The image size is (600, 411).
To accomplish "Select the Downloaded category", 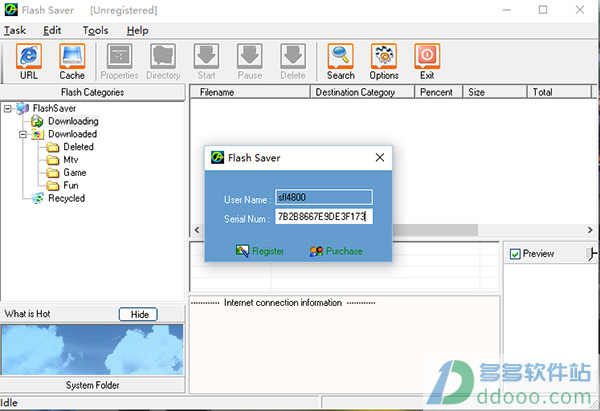I will (72, 134).
